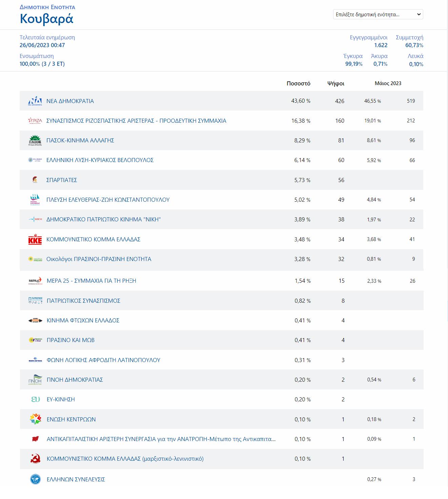Click the Πνοή Δημοκρατίας logo
The height and width of the screenshot is (499, 448).
35,380
